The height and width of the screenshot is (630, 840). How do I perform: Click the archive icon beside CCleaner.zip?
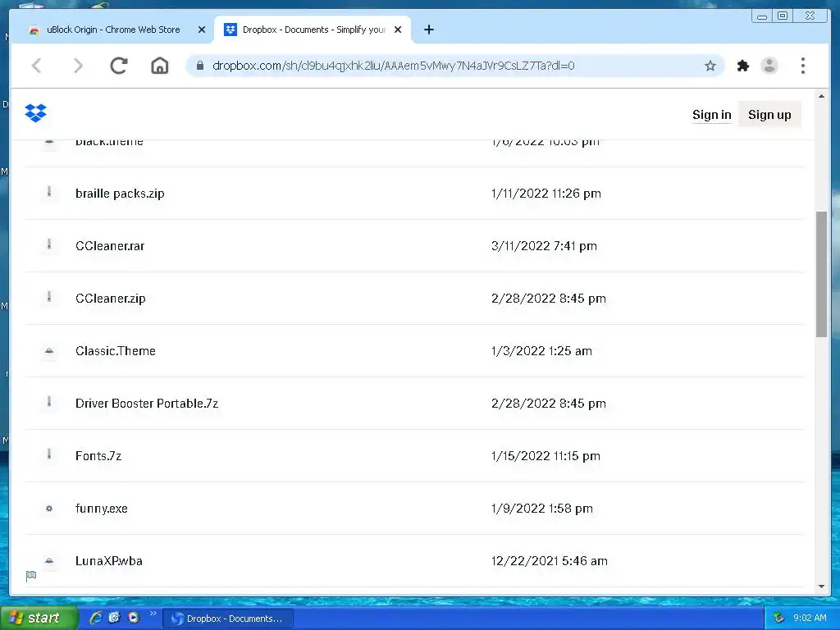pyautogui.click(x=49, y=297)
